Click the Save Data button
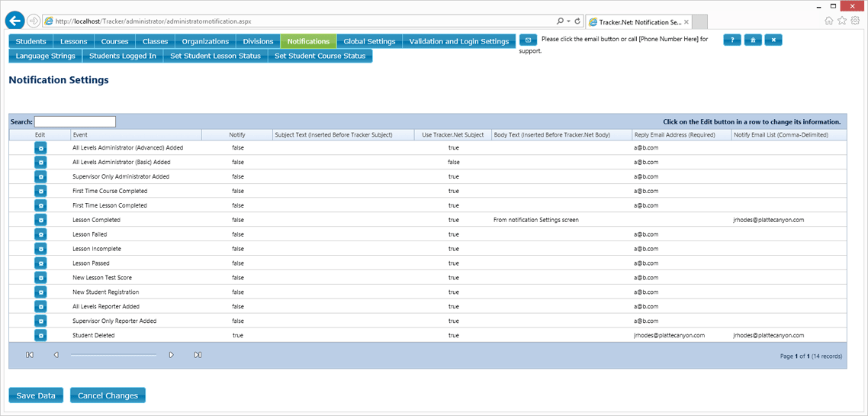Image resolution: width=868 pixels, height=416 pixels. click(x=36, y=395)
